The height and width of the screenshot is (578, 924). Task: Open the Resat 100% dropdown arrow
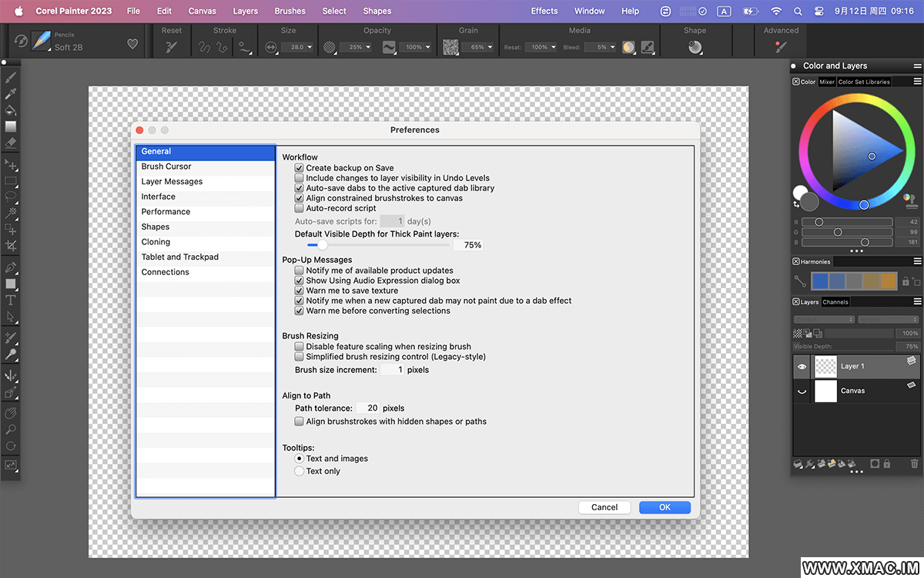554,47
